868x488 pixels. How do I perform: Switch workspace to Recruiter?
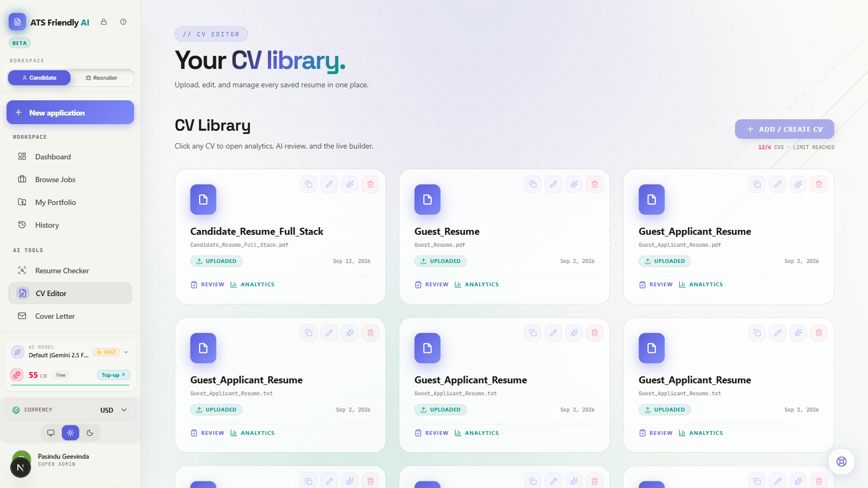click(x=101, y=78)
